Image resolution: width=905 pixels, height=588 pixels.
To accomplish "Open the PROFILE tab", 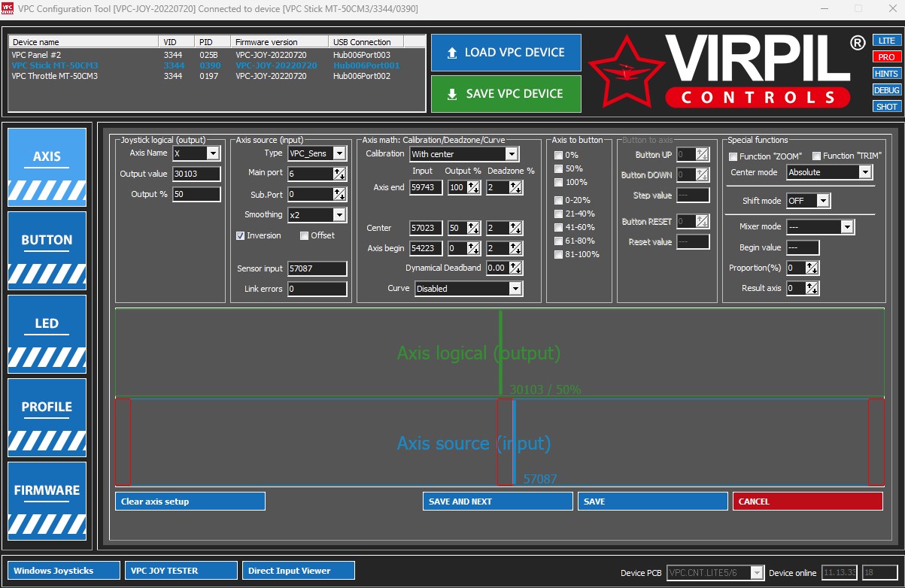I will 47,417.
